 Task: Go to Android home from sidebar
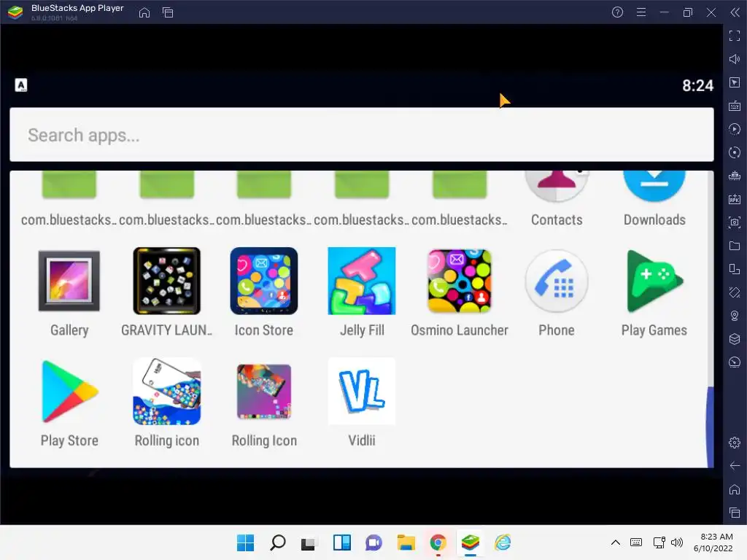(735, 489)
